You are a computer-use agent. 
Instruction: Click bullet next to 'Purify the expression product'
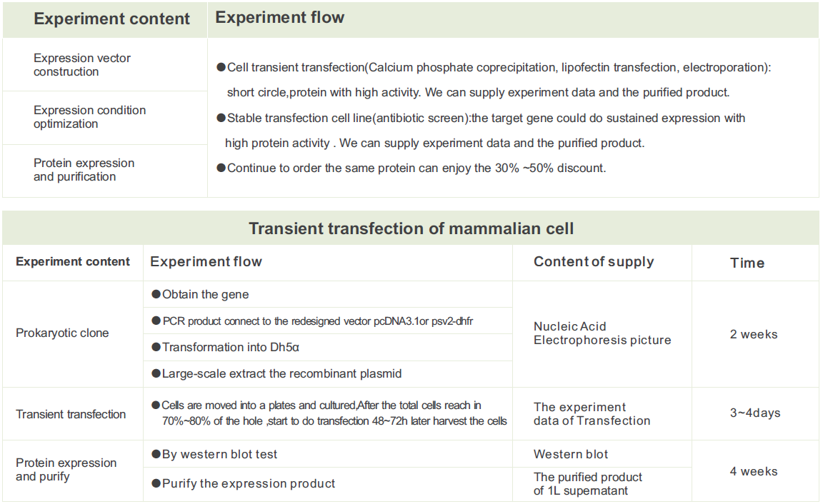pos(156,483)
